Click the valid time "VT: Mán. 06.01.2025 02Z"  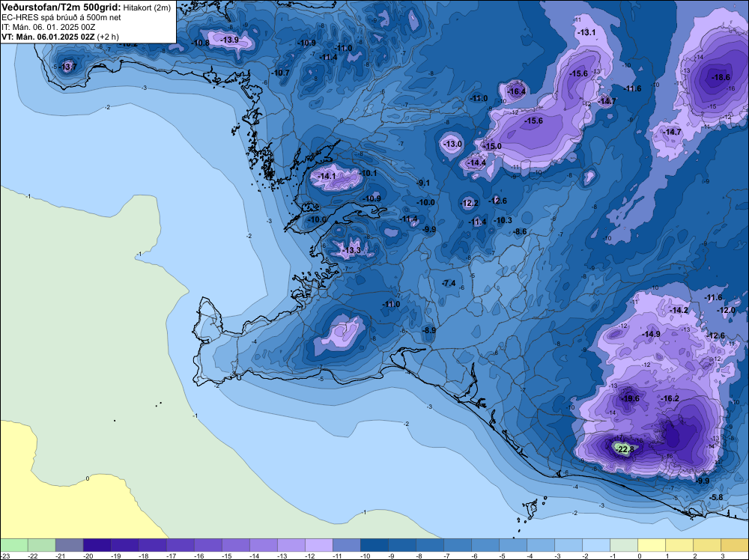point(48,37)
